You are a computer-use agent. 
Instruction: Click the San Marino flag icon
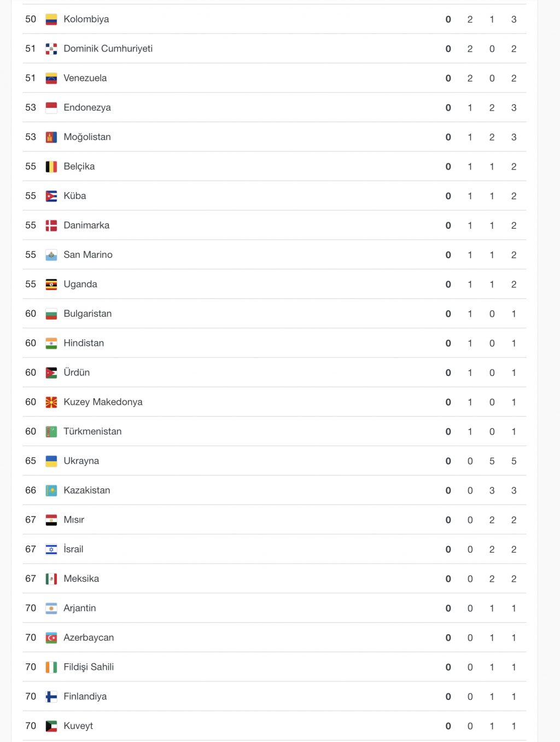pyautogui.click(x=51, y=255)
